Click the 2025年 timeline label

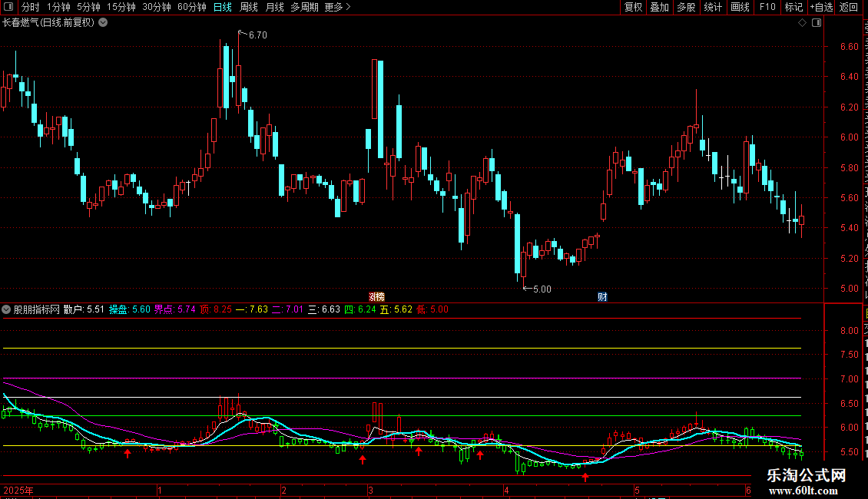pos(18,490)
